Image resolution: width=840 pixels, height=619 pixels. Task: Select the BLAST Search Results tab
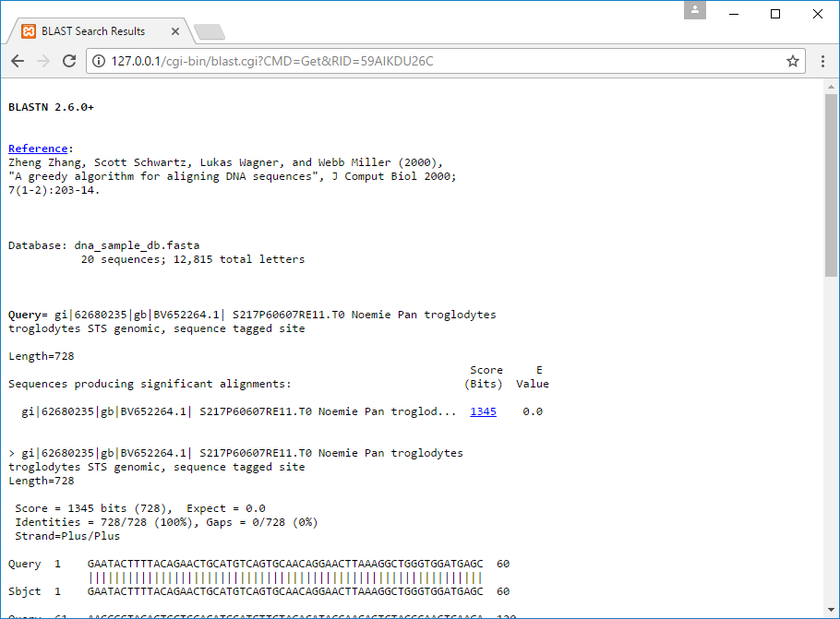[100, 31]
